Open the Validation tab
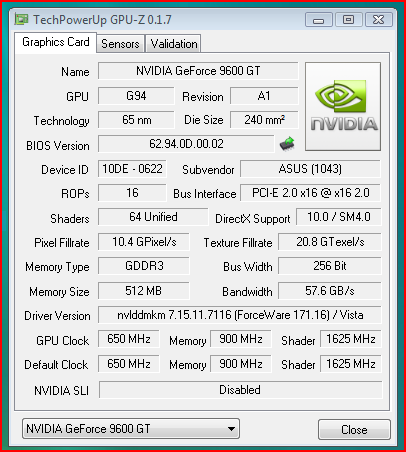This screenshot has width=406, height=452. click(x=173, y=44)
